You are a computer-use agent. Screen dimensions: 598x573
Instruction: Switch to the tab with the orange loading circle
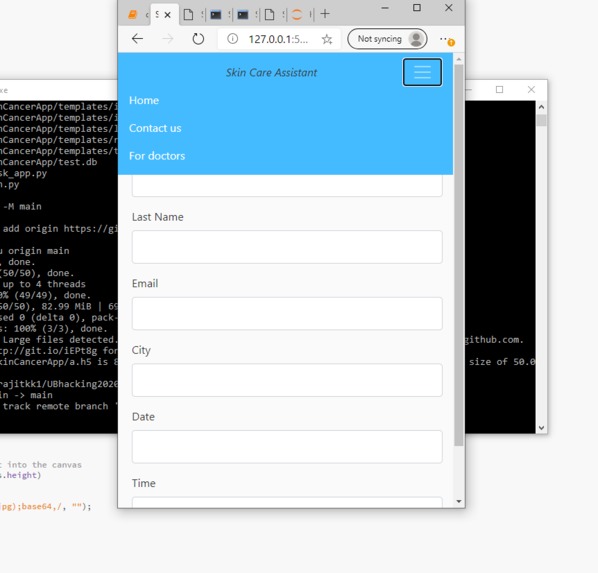[297, 14]
